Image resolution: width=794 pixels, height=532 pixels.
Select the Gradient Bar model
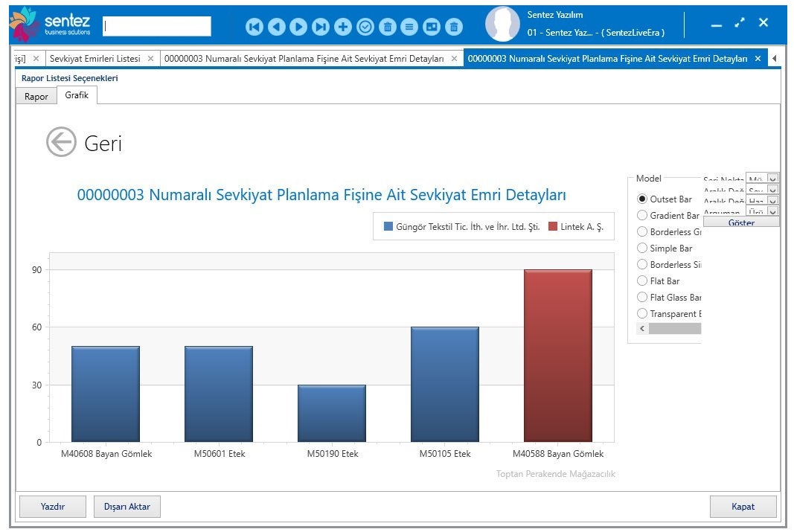(x=642, y=216)
